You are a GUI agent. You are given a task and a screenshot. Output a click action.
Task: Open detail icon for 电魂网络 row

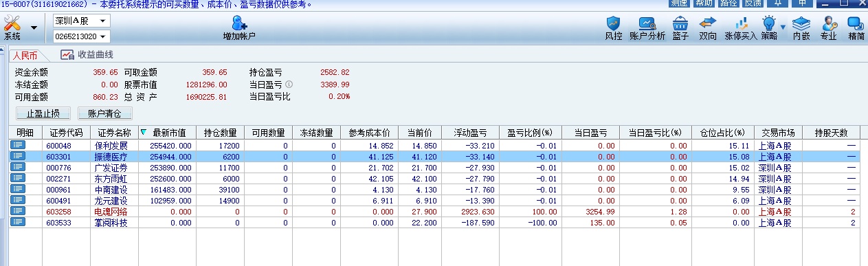(x=17, y=211)
